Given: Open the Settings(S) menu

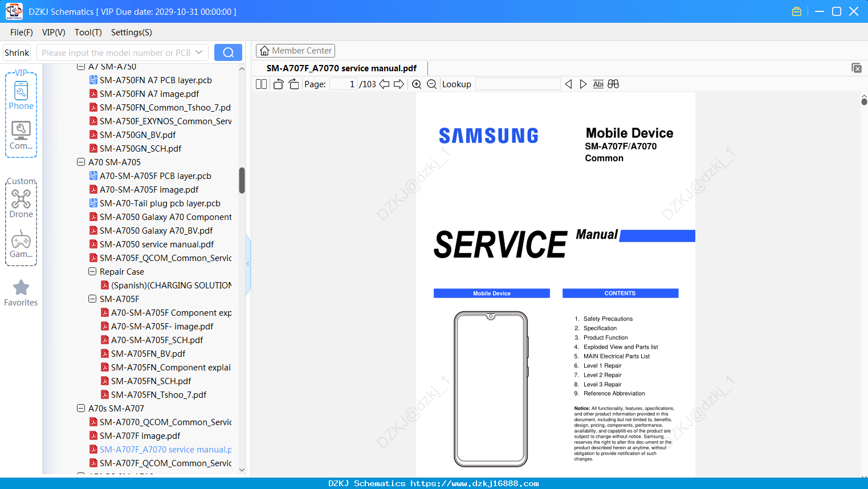Looking at the screenshot, I should click(x=132, y=32).
